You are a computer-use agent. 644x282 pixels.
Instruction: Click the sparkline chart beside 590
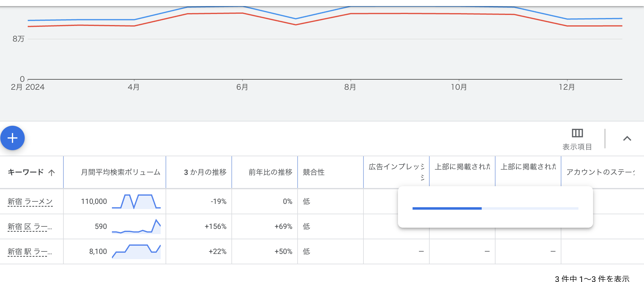pyautogui.click(x=136, y=227)
